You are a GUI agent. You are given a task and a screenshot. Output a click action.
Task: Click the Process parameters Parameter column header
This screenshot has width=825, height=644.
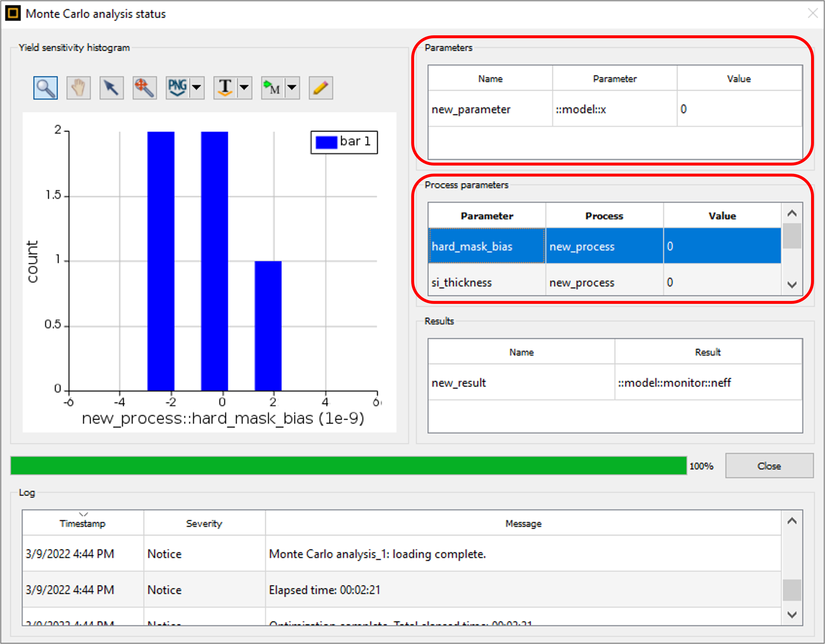487,216
